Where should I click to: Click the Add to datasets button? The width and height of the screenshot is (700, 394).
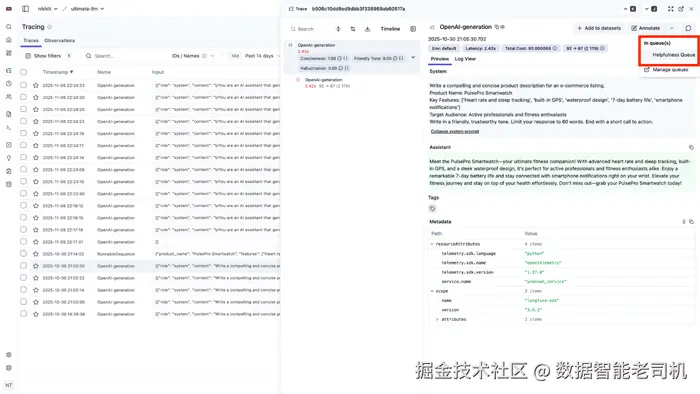[599, 28]
